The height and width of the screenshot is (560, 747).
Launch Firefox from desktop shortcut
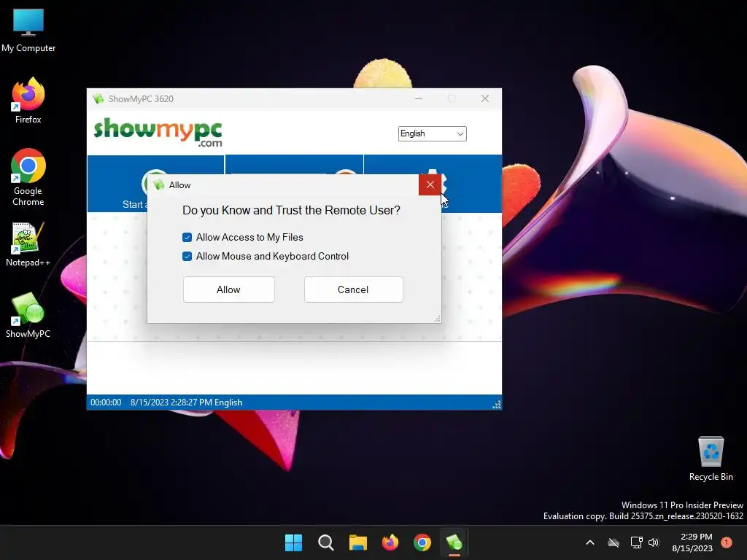click(28, 101)
